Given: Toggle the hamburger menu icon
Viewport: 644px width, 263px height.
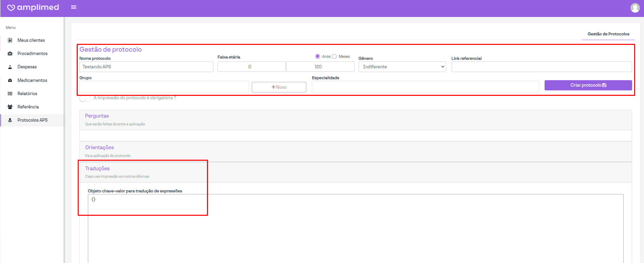Looking at the screenshot, I should pos(74,7).
